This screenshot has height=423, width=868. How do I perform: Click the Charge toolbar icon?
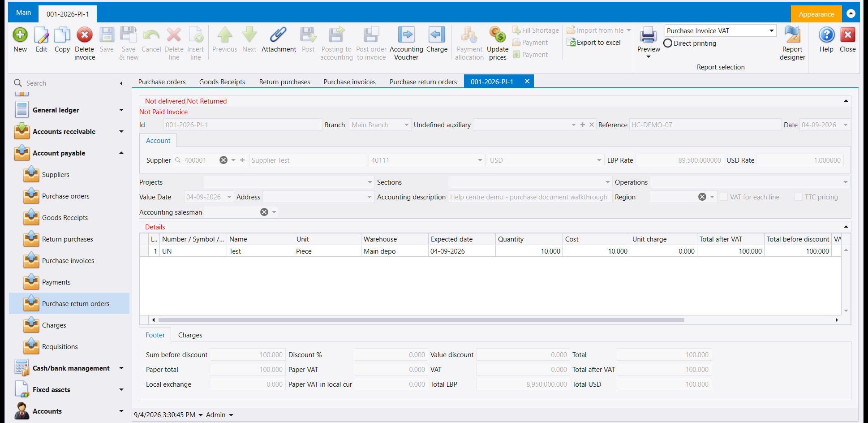coord(437,35)
